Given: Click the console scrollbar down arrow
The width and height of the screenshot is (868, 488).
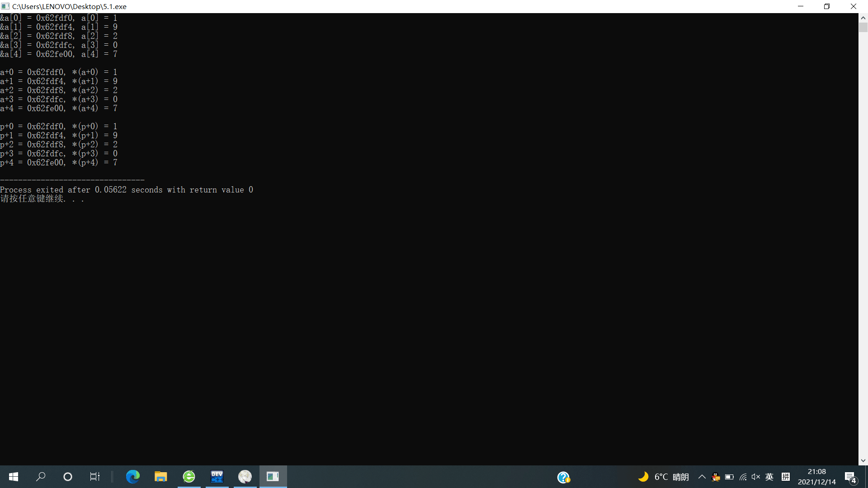Looking at the screenshot, I should pos(863,460).
